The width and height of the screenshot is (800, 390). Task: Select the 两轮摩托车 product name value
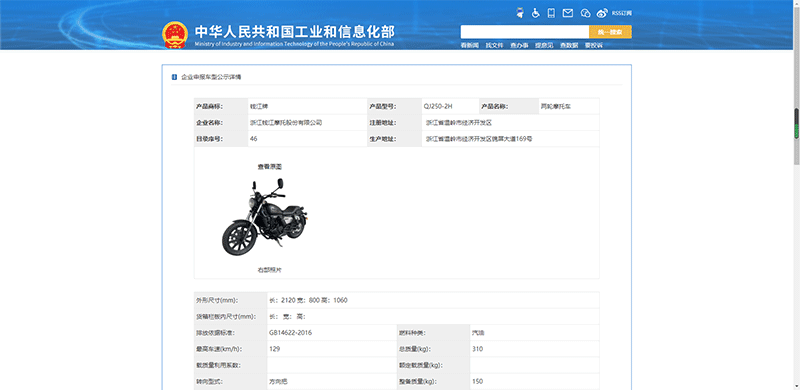(x=556, y=106)
